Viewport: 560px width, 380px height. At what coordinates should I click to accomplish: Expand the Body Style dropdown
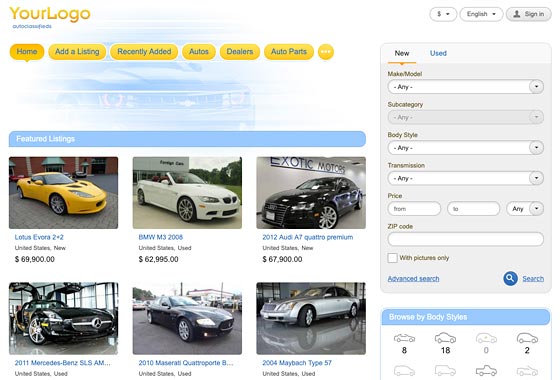(466, 148)
